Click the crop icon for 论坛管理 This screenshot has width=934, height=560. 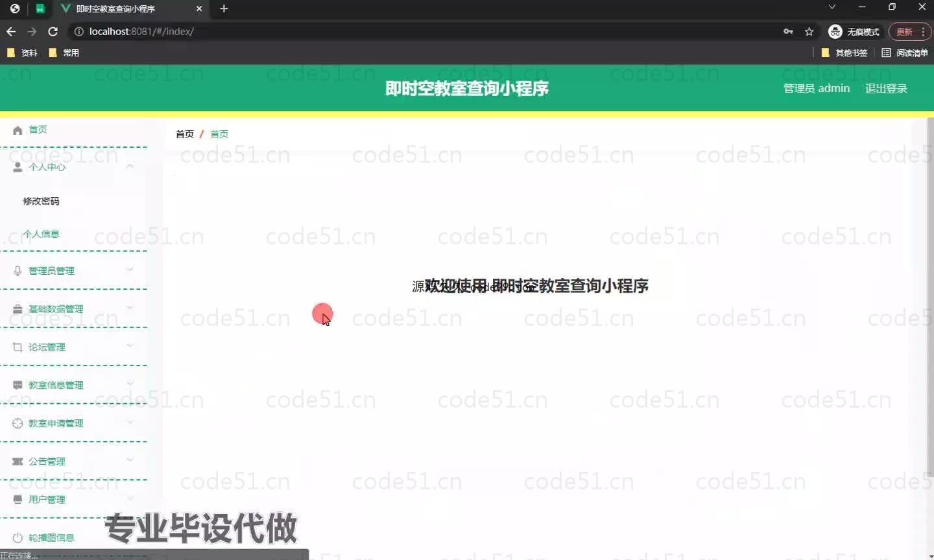(x=18, y=347)
